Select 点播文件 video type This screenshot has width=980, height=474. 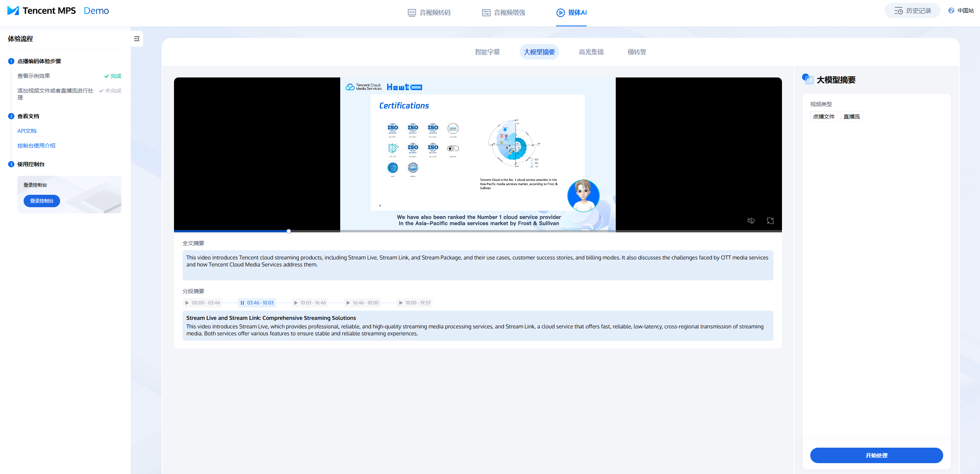pos(823,117)
